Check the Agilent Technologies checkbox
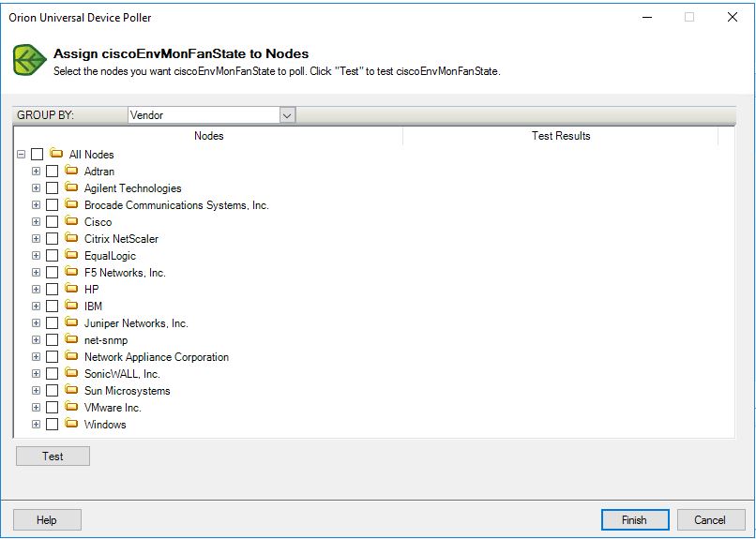This screenshot has height=539, width=756. [53, 187]
